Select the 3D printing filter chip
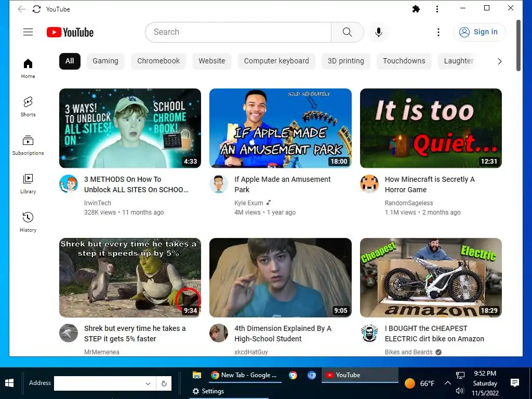This screenshot has width=532, height=399. point(345,61)
